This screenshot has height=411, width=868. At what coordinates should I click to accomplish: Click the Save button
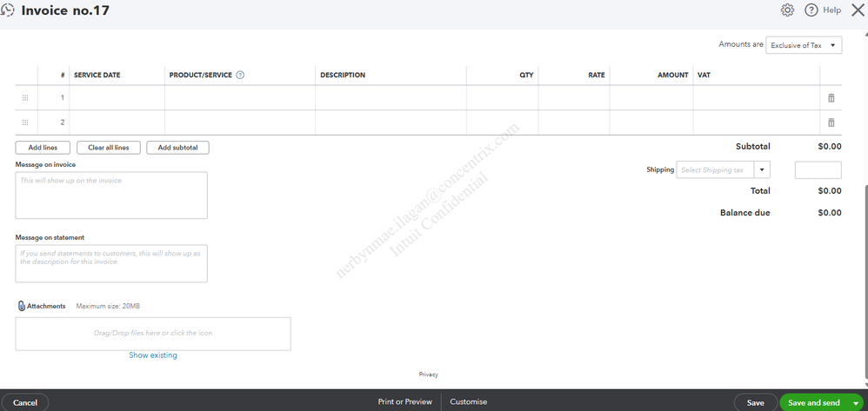(755, 402)
